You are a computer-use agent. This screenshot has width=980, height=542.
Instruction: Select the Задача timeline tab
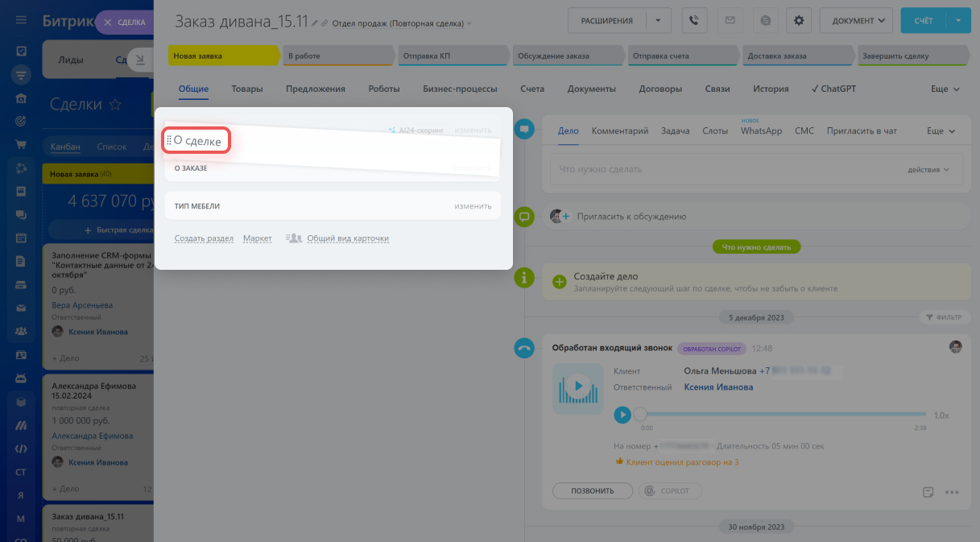[x=676, y=130]
